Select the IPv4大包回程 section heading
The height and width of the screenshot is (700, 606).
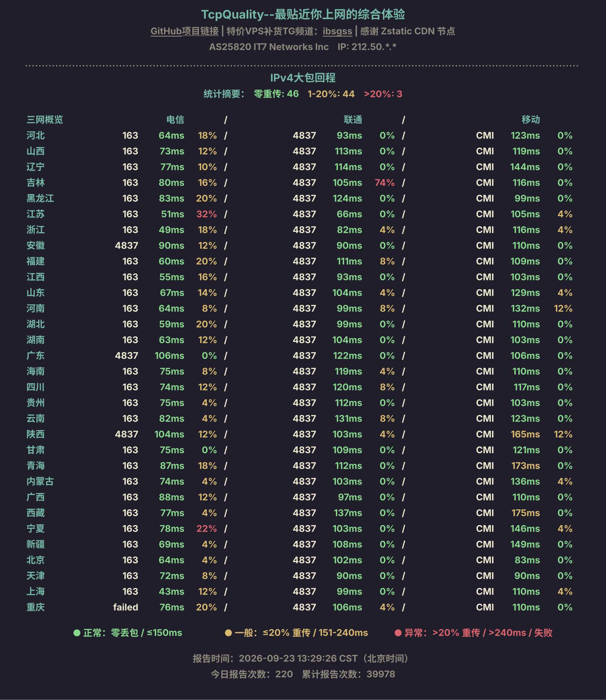[303, 78]
